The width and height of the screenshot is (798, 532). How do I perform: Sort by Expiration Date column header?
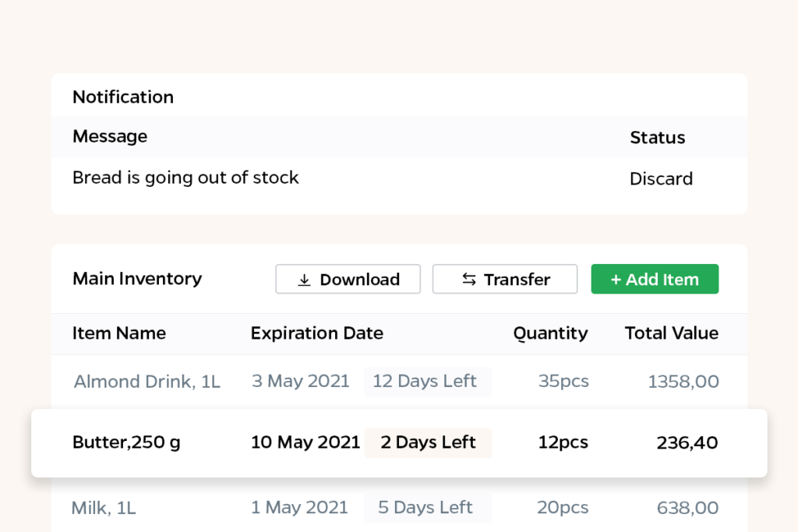[x=317, y=333]
